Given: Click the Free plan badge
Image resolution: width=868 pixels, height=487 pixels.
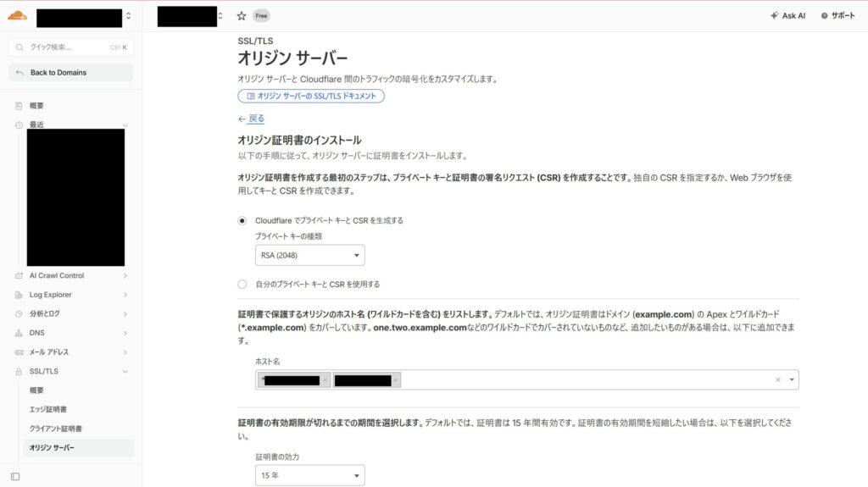Looking at the screenshot, I should pyautogui.click(x=261, y=16).
